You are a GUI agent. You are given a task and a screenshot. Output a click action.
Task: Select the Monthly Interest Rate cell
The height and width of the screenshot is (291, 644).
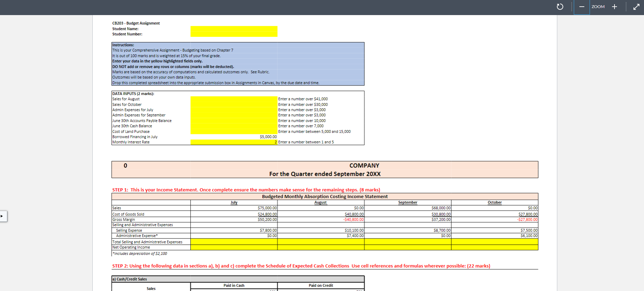234,142
